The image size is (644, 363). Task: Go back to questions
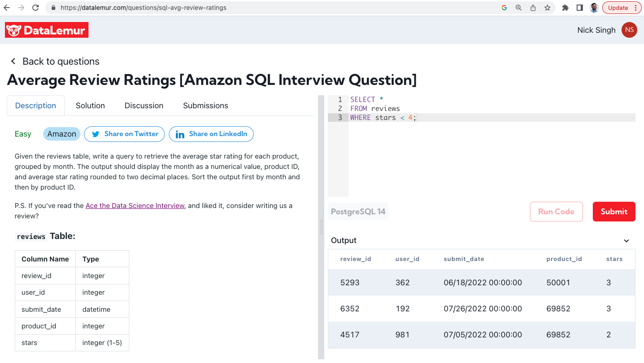click(x=55, y=62)
